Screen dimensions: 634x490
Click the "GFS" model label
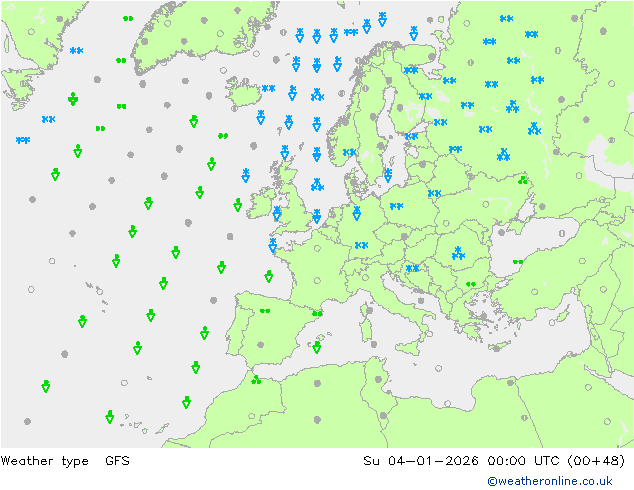117,461
